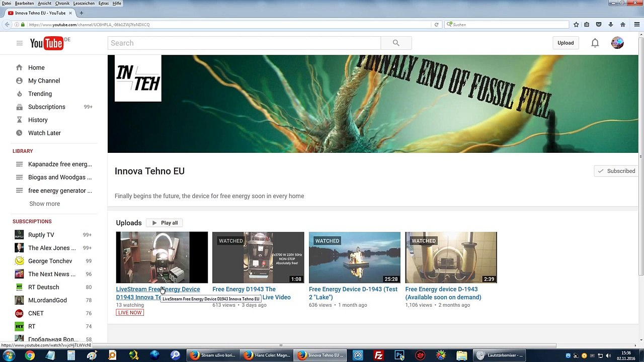Click the Upload button
This screenshot has height=362, width=644.
(566, 43)
